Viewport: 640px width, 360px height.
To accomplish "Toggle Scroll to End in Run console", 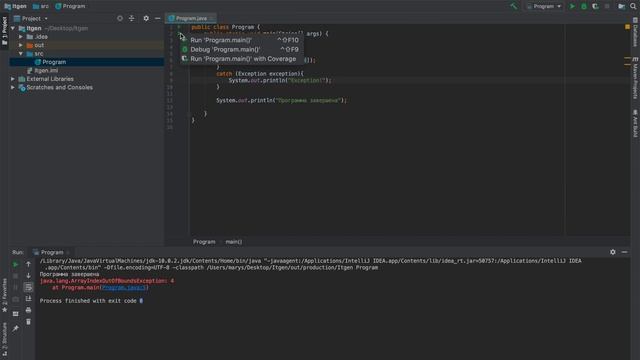I will (28, 299).
